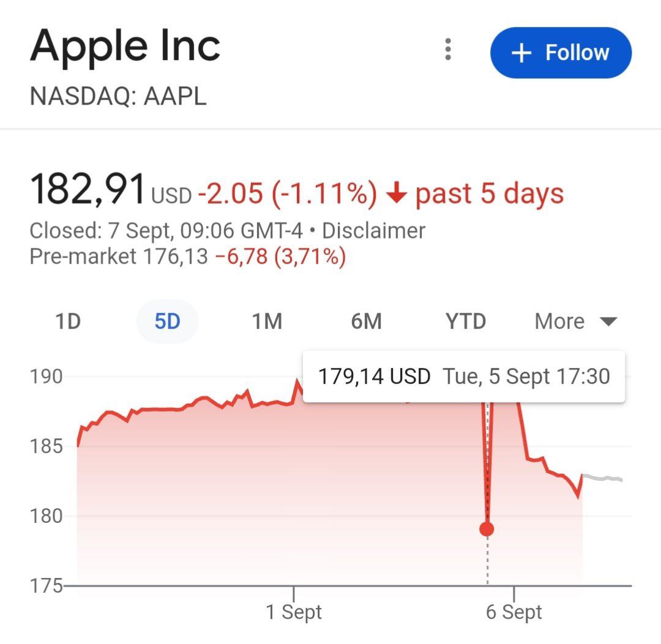Toggle the 5D chart range
This screenshot has height=644, width=661.
pos(167,320)
